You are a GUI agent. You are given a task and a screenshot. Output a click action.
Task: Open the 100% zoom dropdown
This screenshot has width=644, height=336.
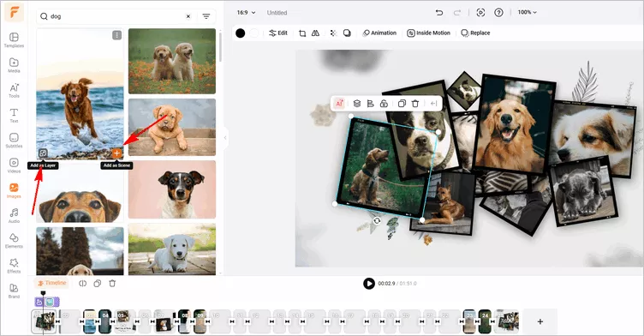527,13
